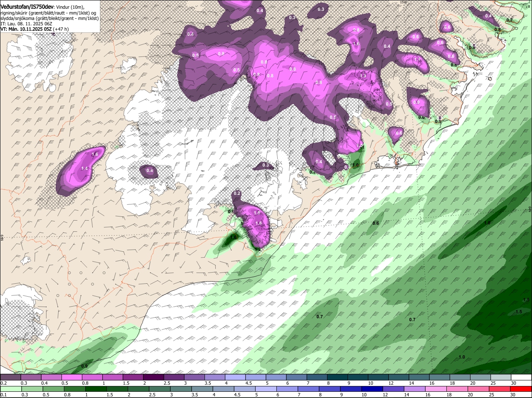
Task: Click the '1.0' rain value in the southeast sea
Action: [462, 357]
